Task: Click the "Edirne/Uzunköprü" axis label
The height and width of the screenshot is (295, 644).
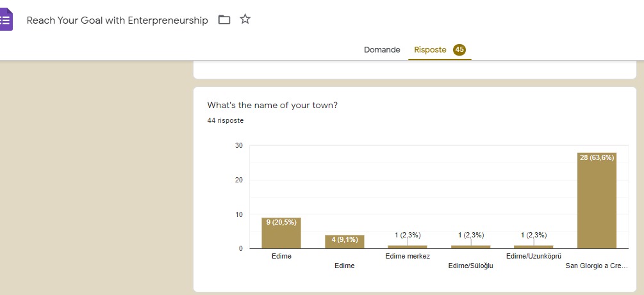Action: [x=534, y=257]
